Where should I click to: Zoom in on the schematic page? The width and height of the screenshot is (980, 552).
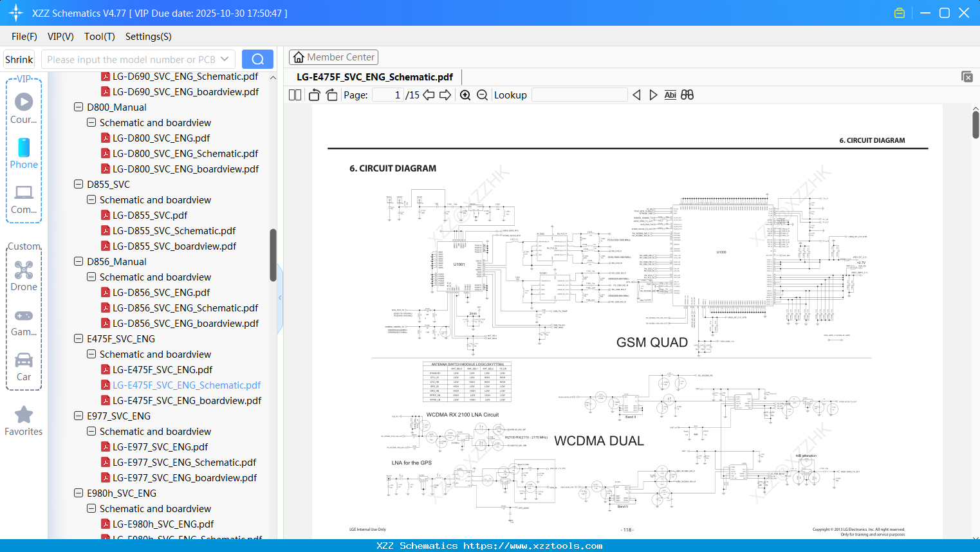click(465, 94)
